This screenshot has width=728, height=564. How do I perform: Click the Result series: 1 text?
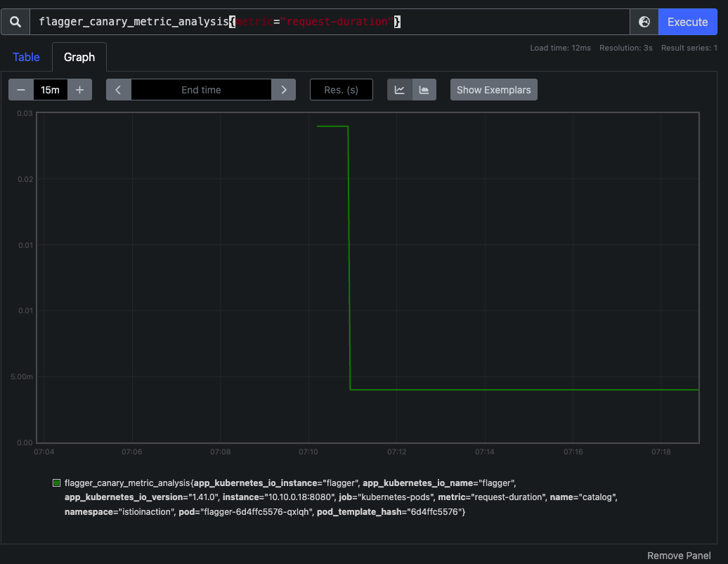pos(689,48)
